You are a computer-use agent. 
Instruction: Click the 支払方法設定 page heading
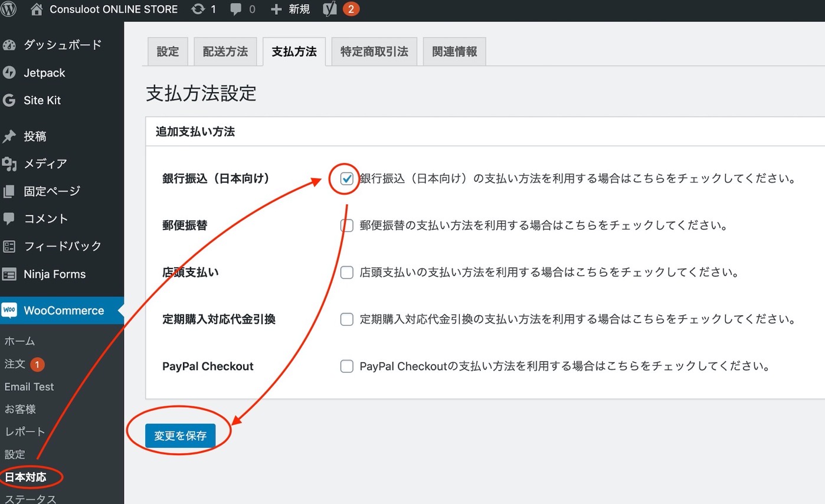pos(201,93)
